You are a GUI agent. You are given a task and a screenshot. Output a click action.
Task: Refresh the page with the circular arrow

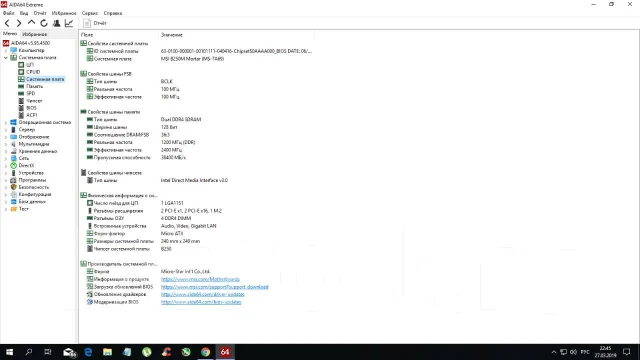coord(44,23)
